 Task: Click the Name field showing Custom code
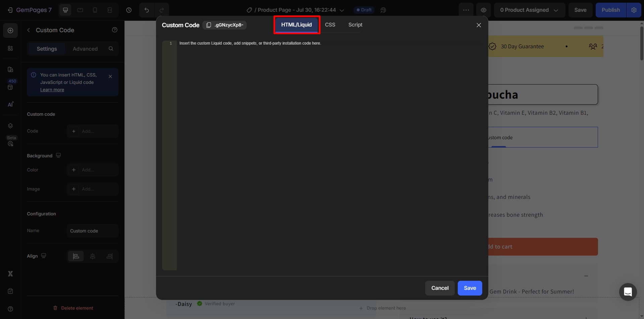[92, 231]
